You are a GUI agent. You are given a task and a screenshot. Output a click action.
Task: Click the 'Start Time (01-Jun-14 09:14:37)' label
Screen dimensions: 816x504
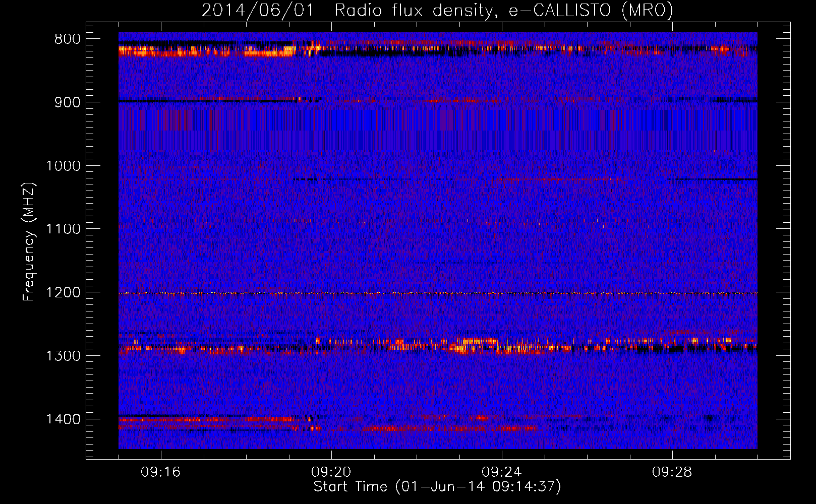tap(437, 487)
